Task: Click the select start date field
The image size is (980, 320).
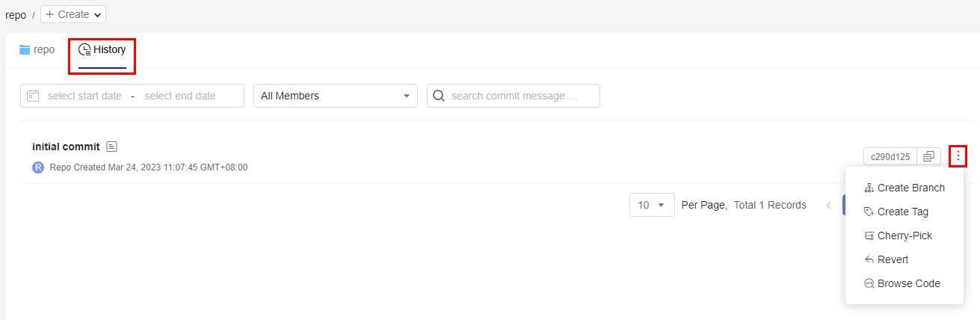Action: click(84, 96)
